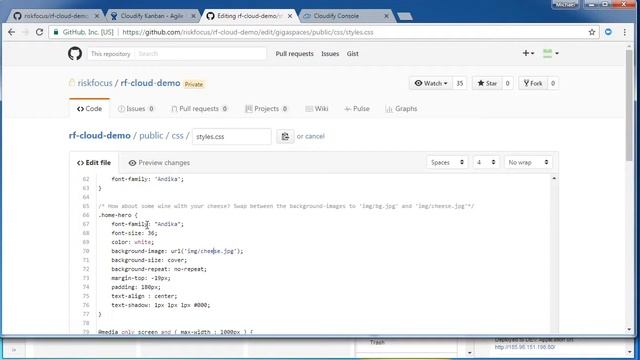Open the Code tab
Viewport: 640px width, 360px height.
89,109
